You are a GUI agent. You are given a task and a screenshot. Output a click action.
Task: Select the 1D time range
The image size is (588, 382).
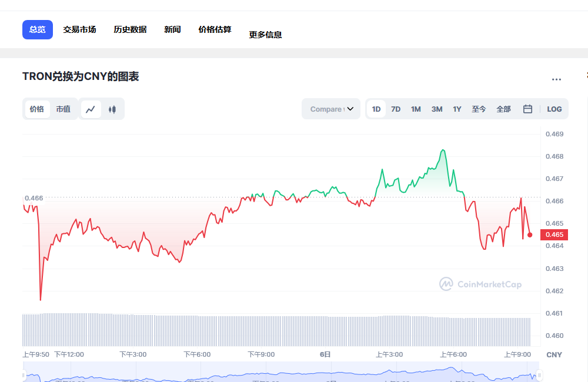point(376,109)
